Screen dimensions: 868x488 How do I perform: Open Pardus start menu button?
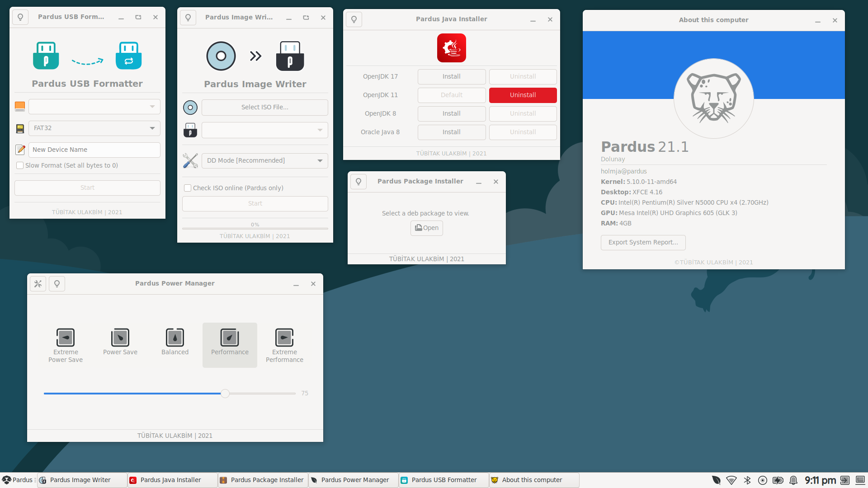(x=18, y=480)
